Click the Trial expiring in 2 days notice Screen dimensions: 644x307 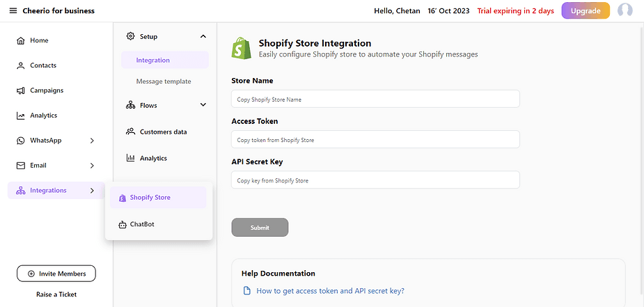point(515,11)
